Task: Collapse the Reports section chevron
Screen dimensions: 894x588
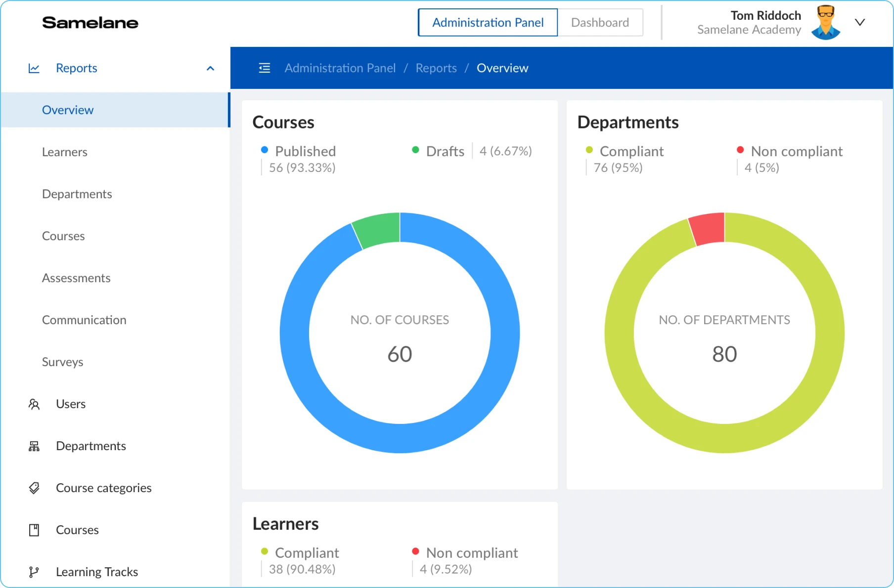Action: click(x=210, y=68)
